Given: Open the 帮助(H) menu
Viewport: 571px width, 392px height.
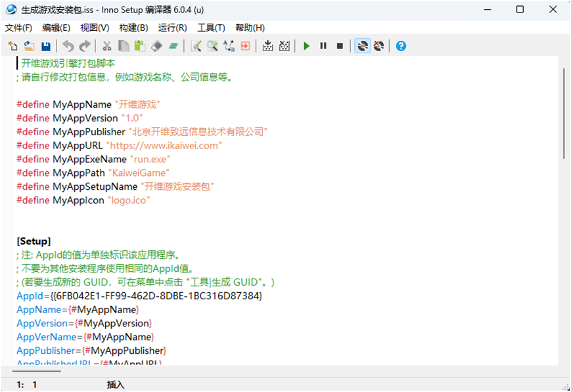Looking at the screenshot, I should point(250,28).
